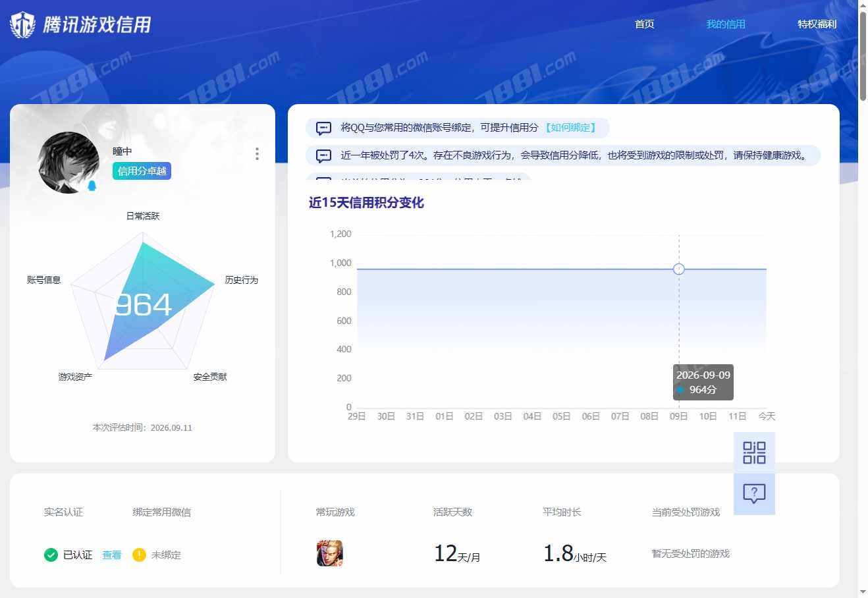The height and width of the screenshot is (598, 868).
Task: Click the chat icon beside the QQ binding tip
Action: click(323, 128)
